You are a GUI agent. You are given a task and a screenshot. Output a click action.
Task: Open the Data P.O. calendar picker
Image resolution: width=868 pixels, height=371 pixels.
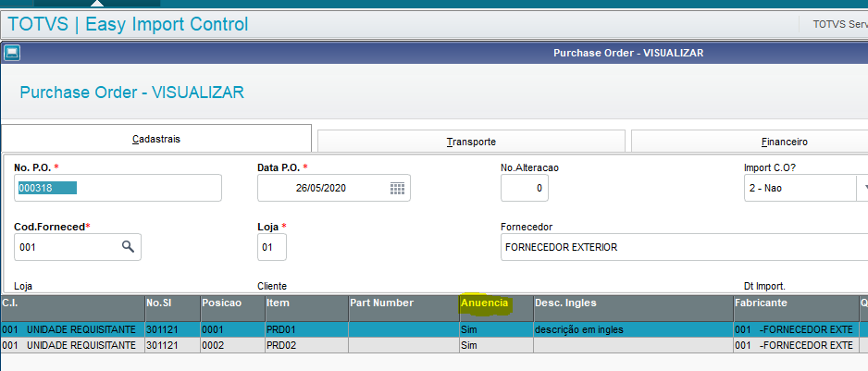398,188
